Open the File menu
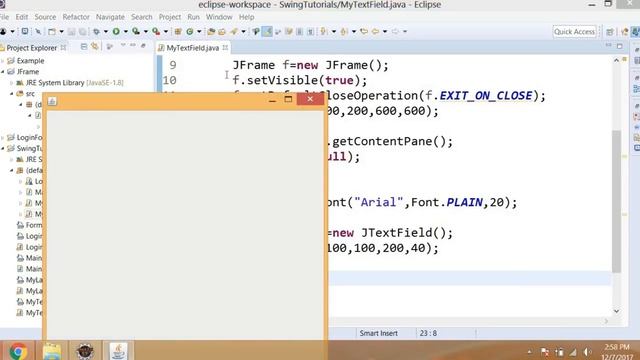 pos(4,17)
